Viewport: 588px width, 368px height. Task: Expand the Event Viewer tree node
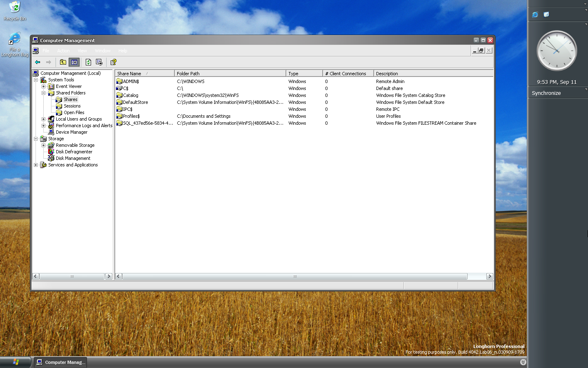coord(44,86)
